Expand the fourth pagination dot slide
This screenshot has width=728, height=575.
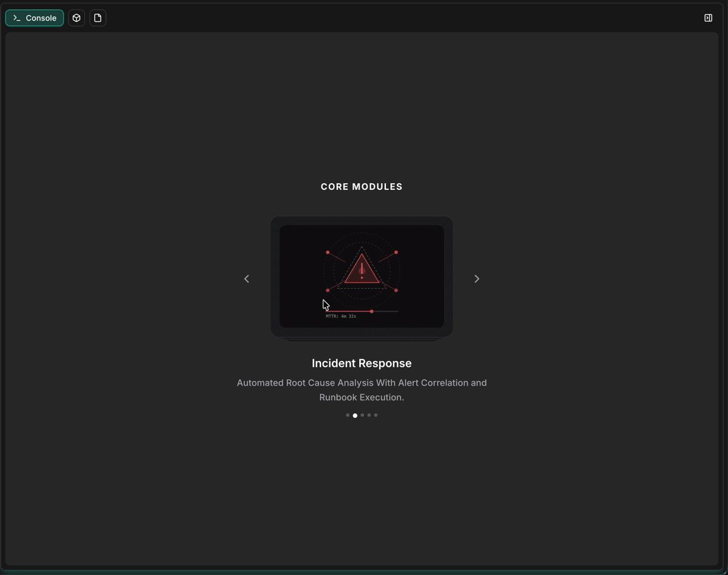point(369,415)
